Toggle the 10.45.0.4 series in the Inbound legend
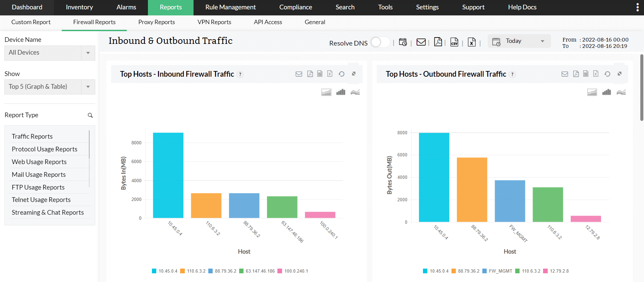Viewport: 644px width, 282px height. (x=165, y=271)
